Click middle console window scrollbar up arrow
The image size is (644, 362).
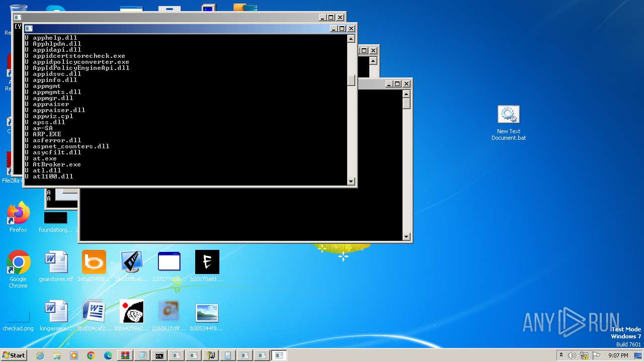click(373, 61)
